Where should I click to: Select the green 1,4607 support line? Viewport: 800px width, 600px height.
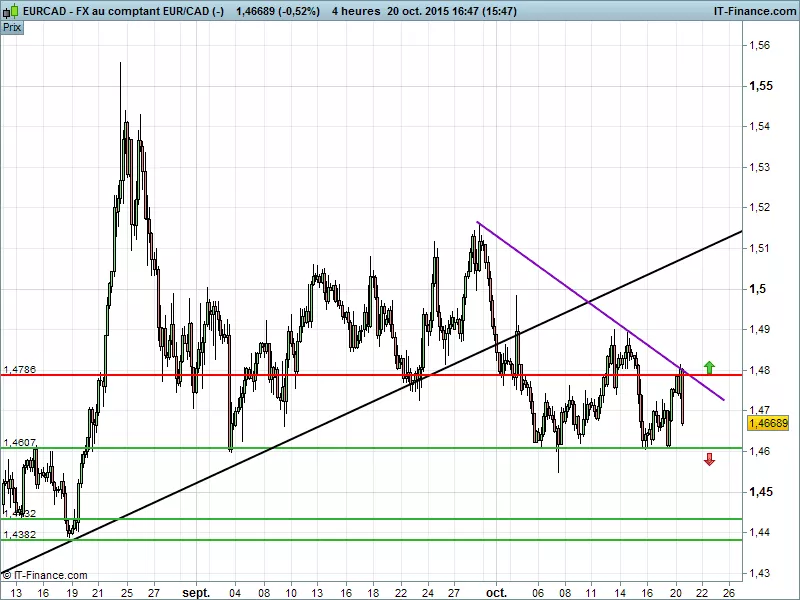[371, 448]
